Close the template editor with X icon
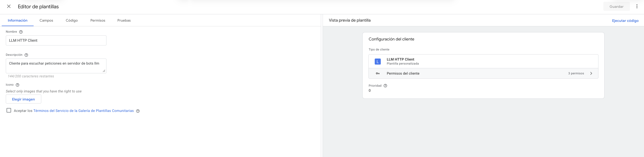 click(9, 7)
